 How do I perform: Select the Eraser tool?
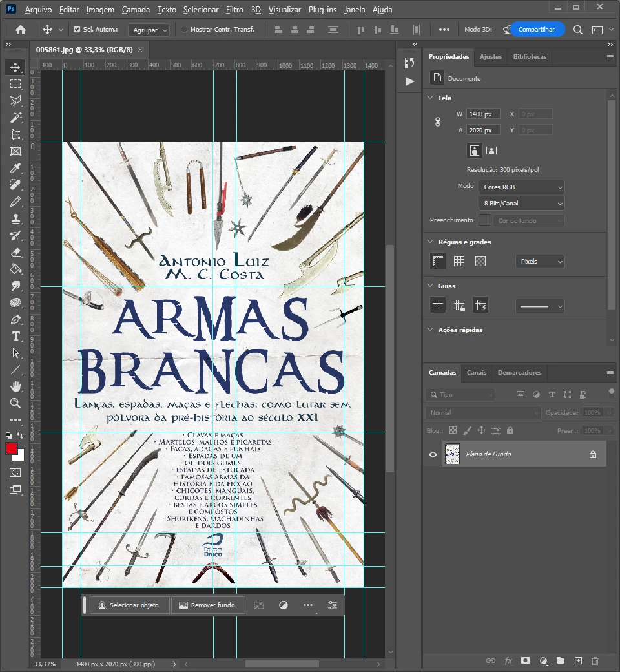click(15, 252)
